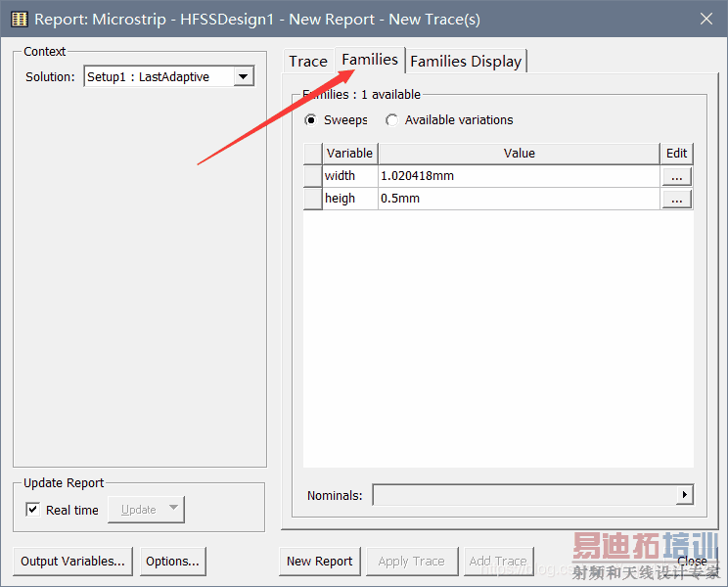Image resolution: width=728 pixels, height=587 pixels.
Task: Open the Solution dropdown Setup1 : LastAdaptive
Action: pos(169,76)
